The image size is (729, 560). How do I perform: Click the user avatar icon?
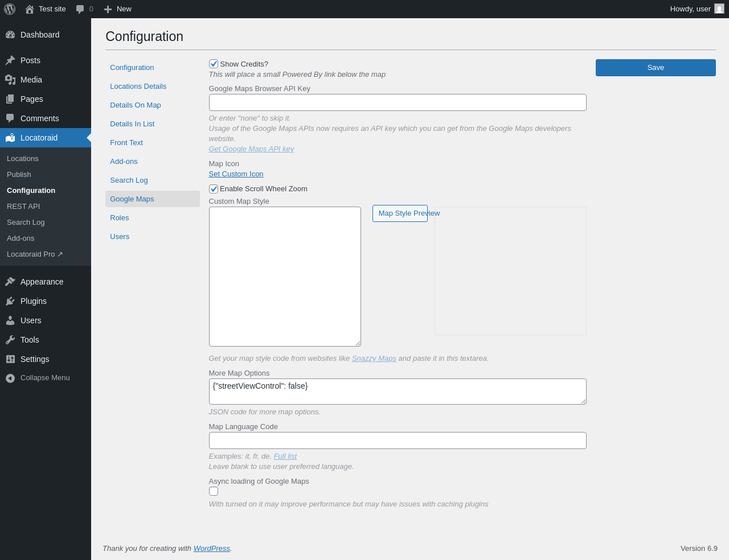tap(719, 9)
